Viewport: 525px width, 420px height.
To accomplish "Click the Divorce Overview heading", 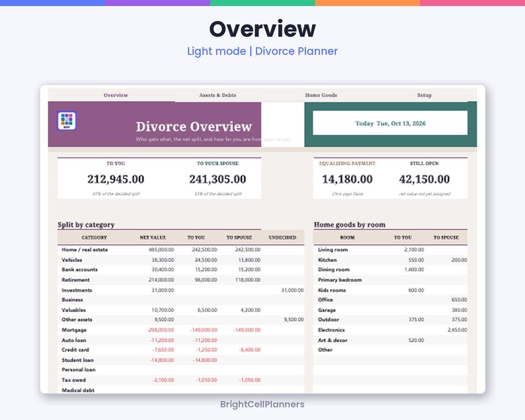I will coord(194,126).
